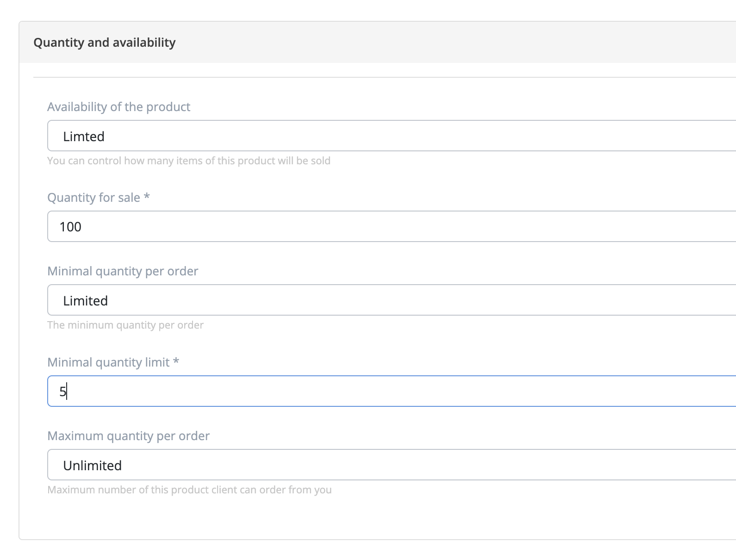736x560 pixels.
Task: Click the 'Quantity and availability' section header
Action: [105, 43]
